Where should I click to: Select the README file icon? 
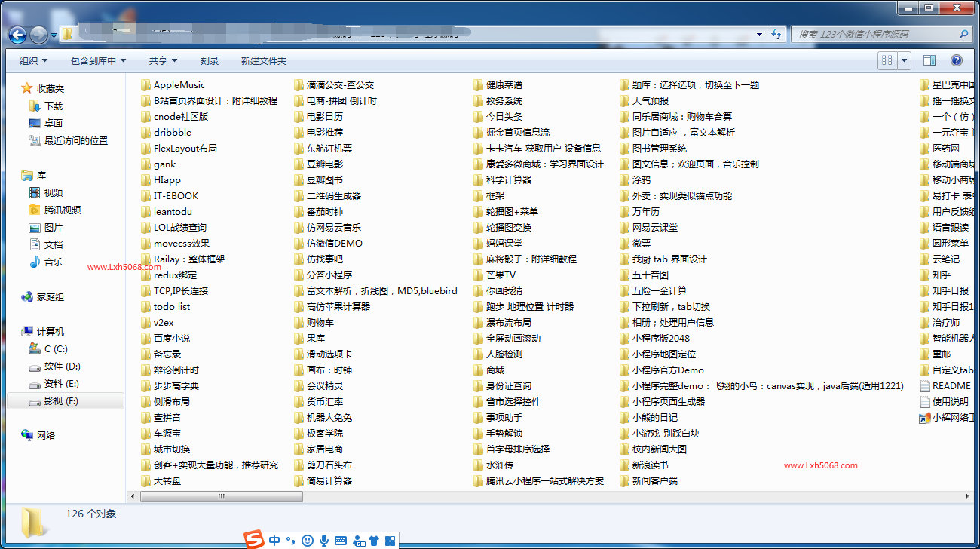[x=925, y=385]
